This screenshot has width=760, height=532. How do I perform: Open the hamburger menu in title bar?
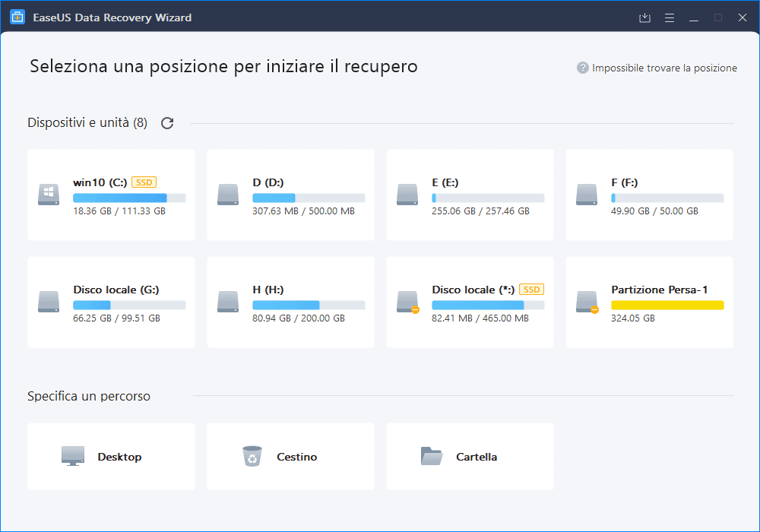(x=670, y=18)
